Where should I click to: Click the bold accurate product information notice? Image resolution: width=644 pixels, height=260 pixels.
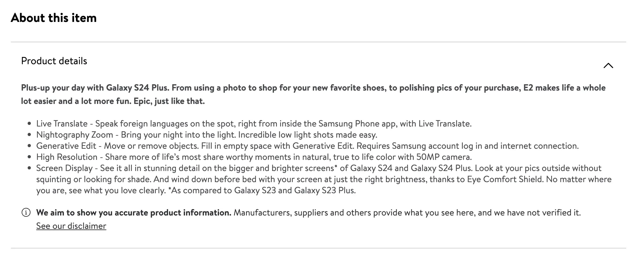[x=134, y=213]
